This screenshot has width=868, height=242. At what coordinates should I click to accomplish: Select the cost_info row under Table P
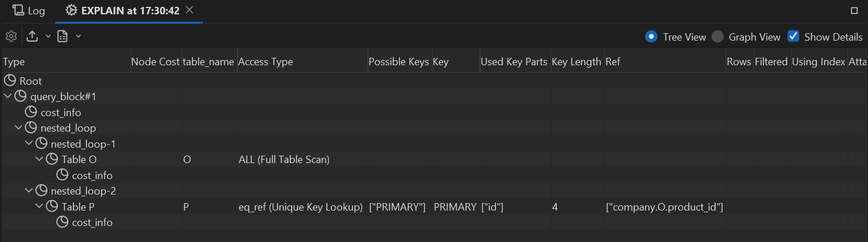pos(92,223)
